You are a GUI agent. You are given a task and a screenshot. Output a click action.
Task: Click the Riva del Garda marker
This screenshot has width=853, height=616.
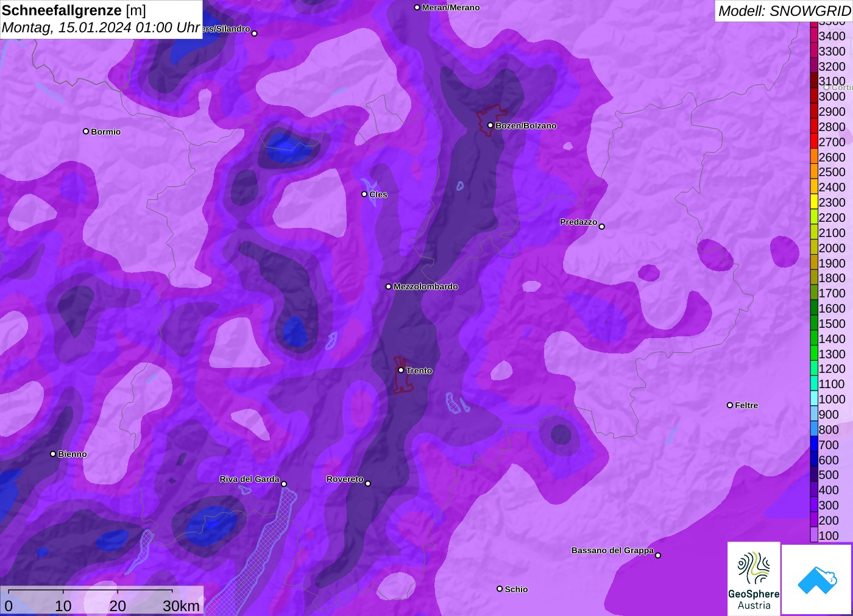(284, 484)
